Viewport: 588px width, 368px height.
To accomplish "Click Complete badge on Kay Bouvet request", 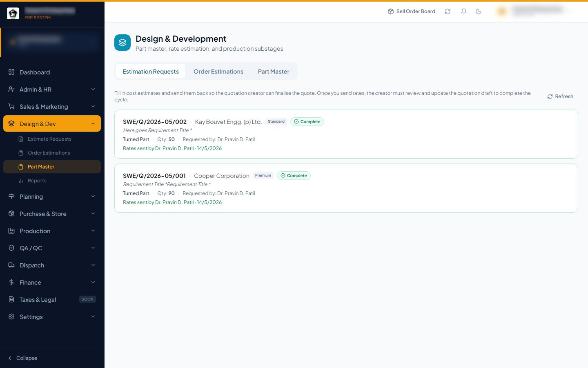I will pyautogui.click(x=307, y=122).
